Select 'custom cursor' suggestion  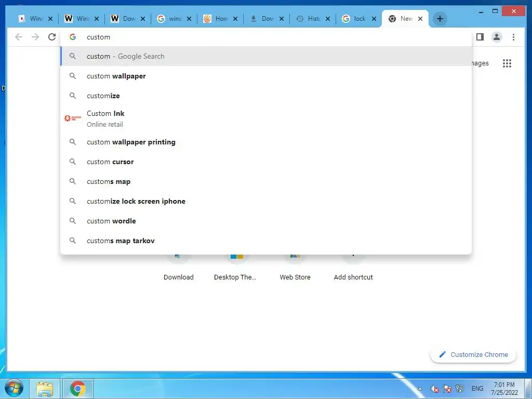tap(266, 162)
